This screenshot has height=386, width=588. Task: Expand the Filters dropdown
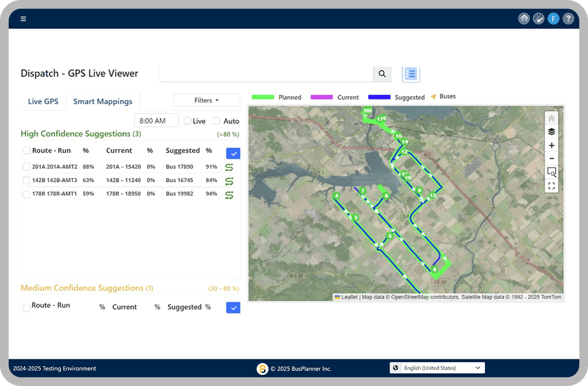pos(207,101)
